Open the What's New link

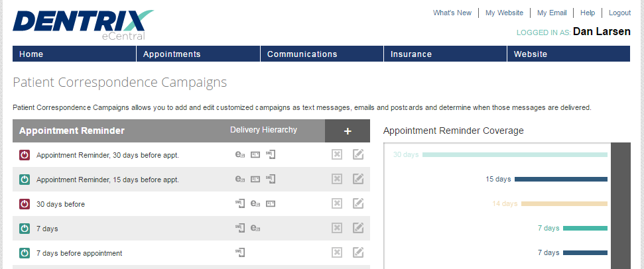tap(452, 13)
